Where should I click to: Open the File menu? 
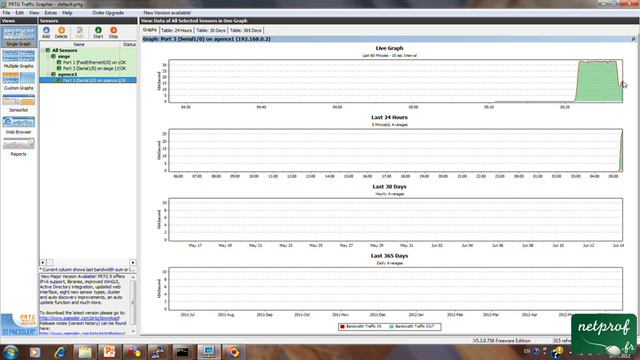tap(6, 13)
